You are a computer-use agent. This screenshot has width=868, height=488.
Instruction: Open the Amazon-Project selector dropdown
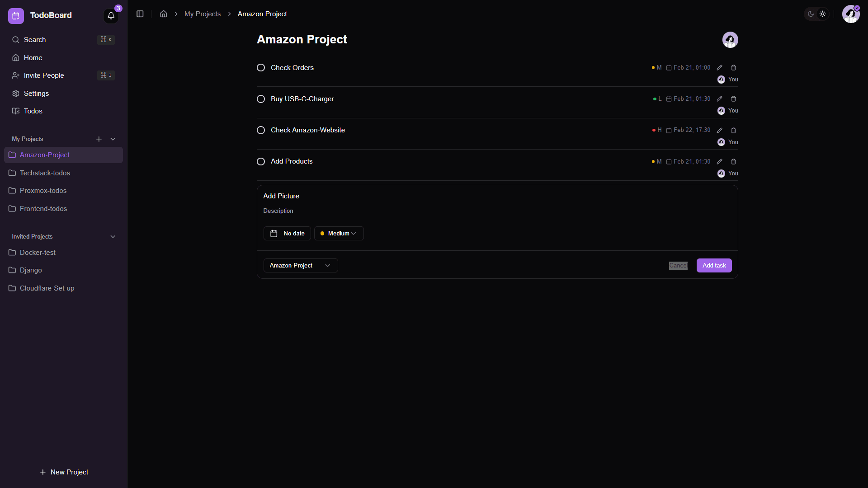(x=301, y=266)
